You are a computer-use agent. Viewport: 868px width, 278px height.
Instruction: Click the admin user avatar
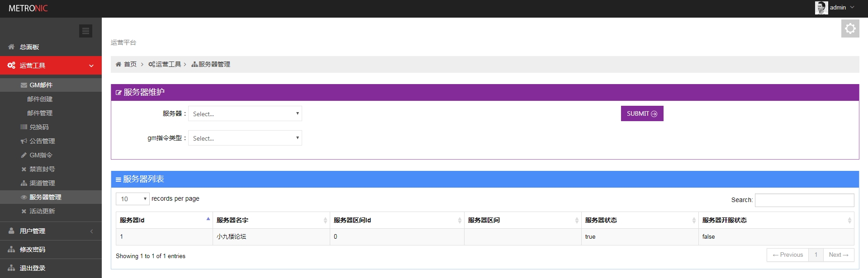tap(821, 8)
